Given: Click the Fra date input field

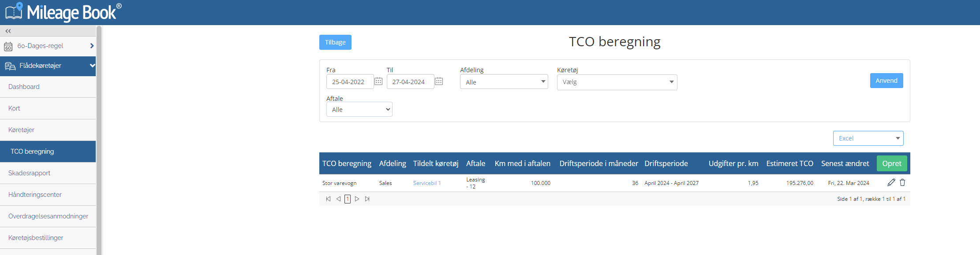Looking at the screenshot, I should tap(350, 82).
